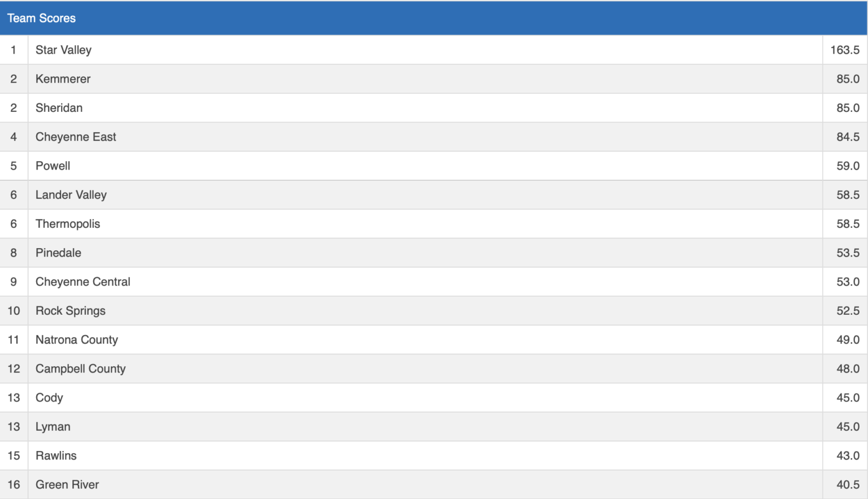
Task: Click the Powell team name
Action: (53, 166)
